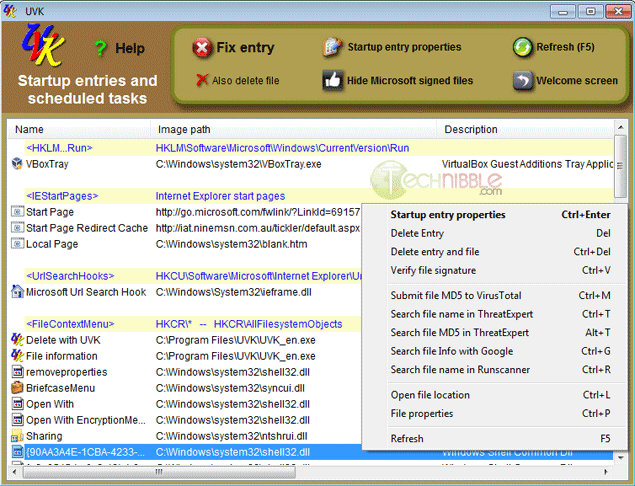Screen dimensions: 635x486
Task: Click the Welcome screen label
Action: 577,81
